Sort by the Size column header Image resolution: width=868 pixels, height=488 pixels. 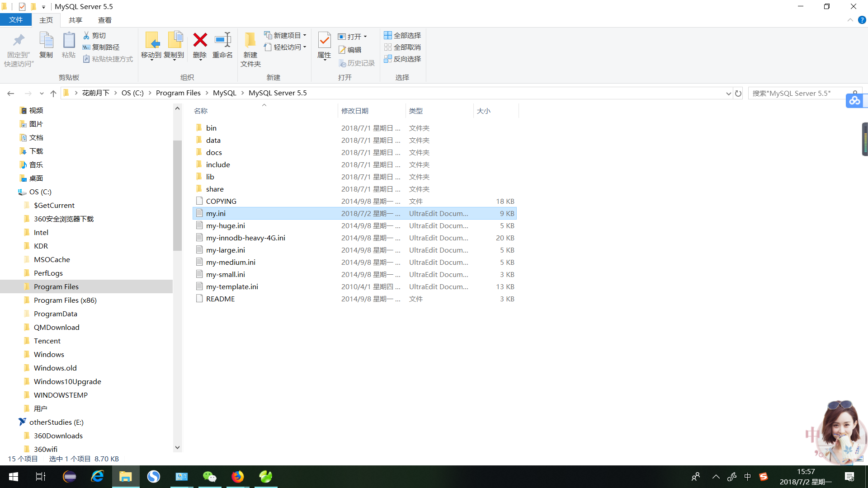[x=484, y=111]
